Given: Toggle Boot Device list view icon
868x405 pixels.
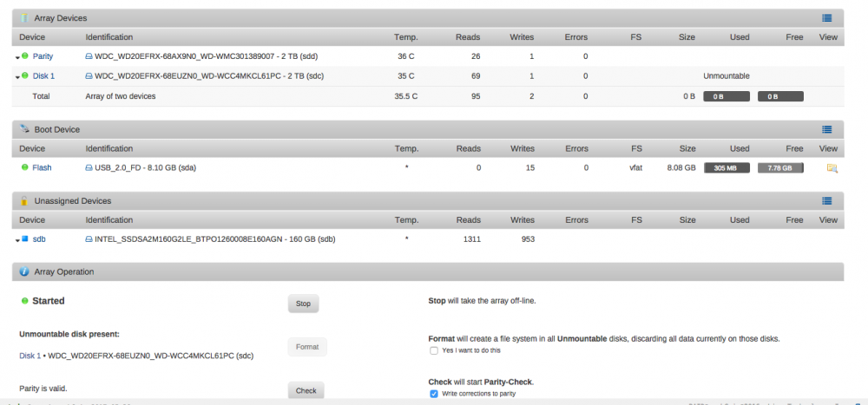Looking at the screenshot, I should pyautogui.click(x=826, y=129).
